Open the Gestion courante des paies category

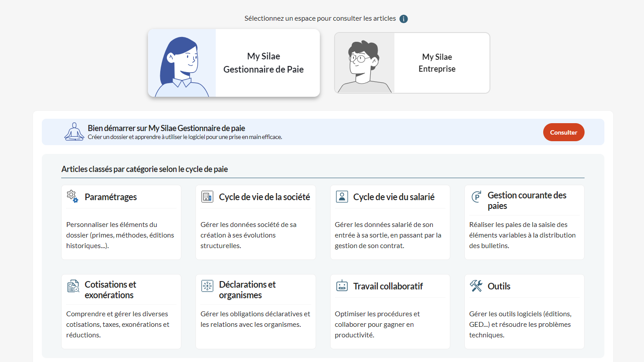click(x=524, y=222)
